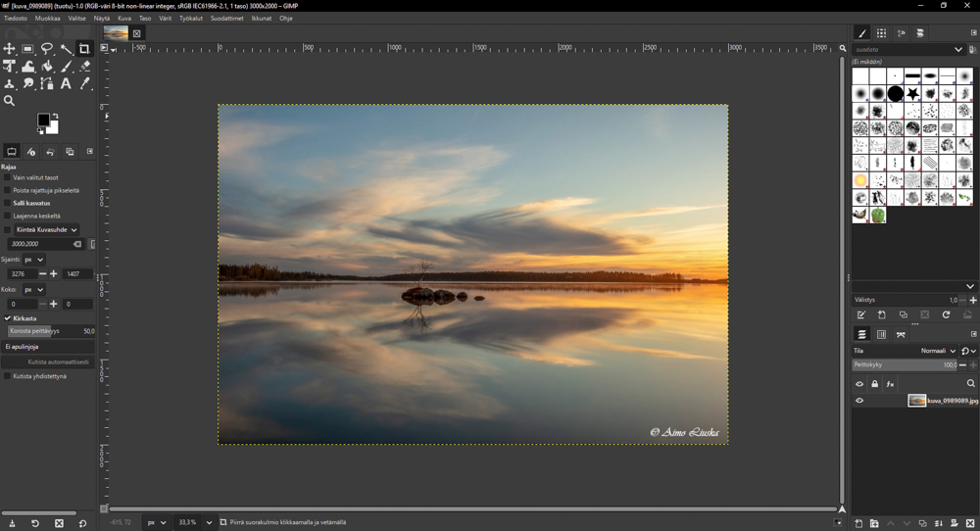This screenshot has width=980, height=531.
Task: Create a new brush button
Action: pos(881,314)
